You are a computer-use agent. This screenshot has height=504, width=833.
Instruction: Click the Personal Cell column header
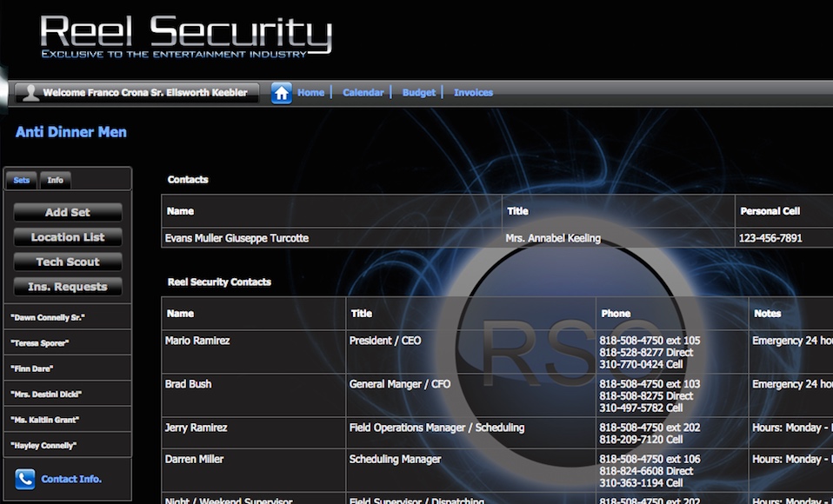[x=770, y=211]
